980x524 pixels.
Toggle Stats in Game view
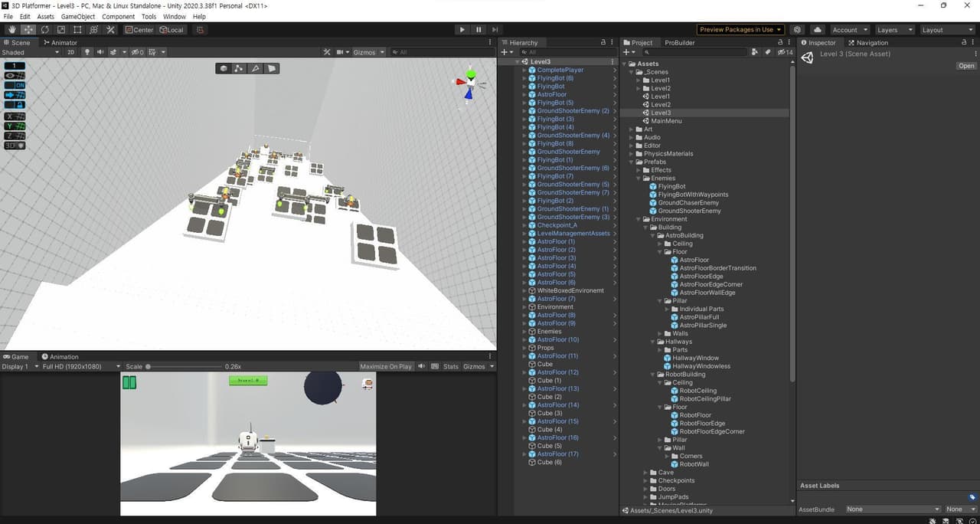[451, 366]
